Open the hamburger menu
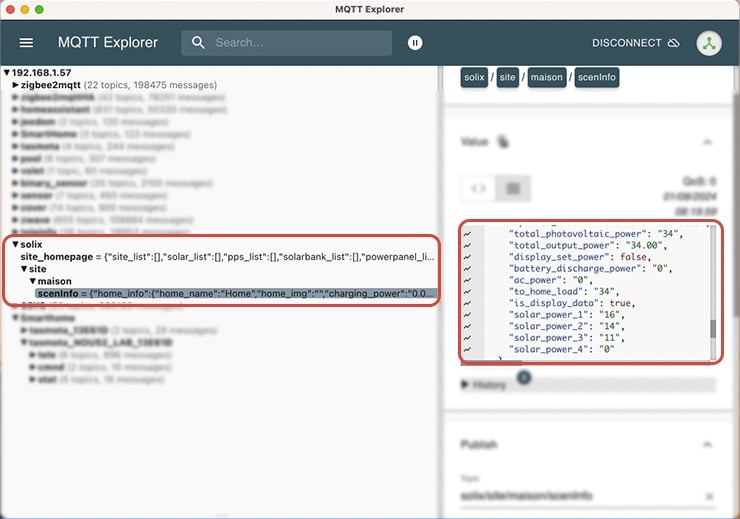 (26, 43)
